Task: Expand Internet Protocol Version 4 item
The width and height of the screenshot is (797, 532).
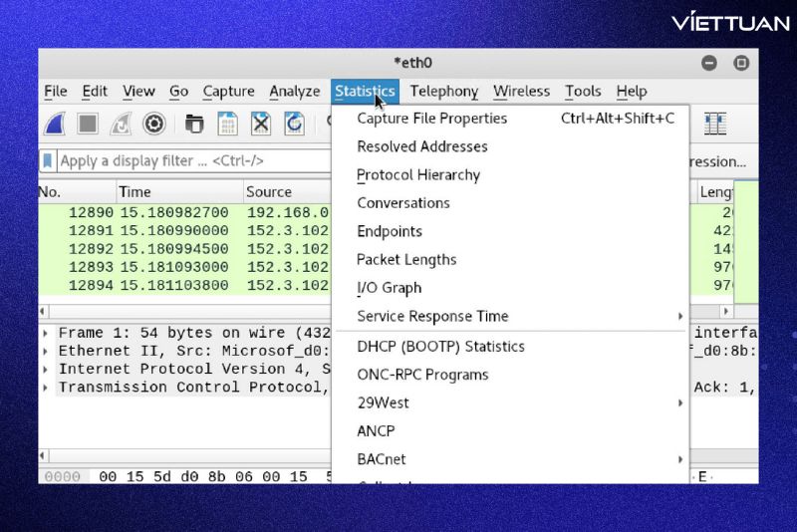Action: [x=45, y=370]
